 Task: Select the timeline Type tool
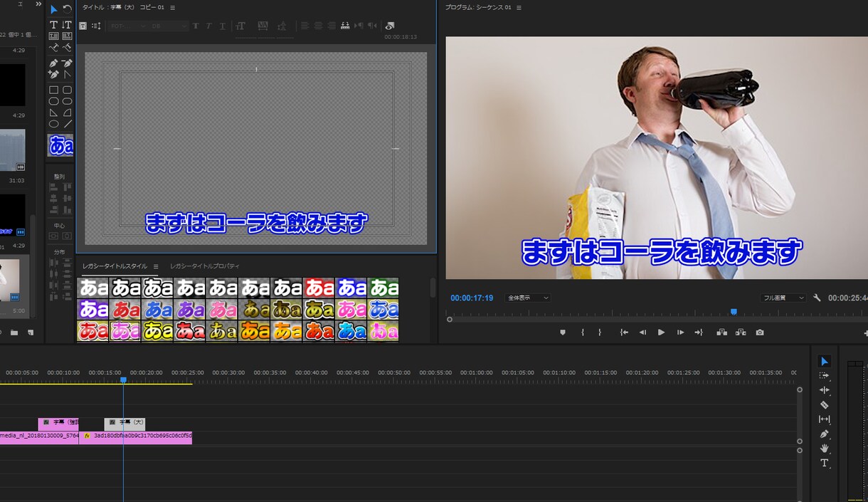(x=824, y=463)
